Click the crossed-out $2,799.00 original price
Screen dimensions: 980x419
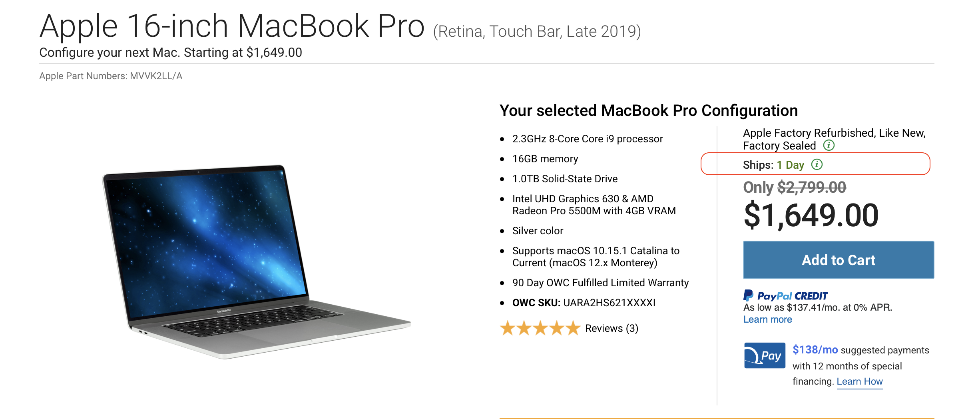[x=811, y=187]
